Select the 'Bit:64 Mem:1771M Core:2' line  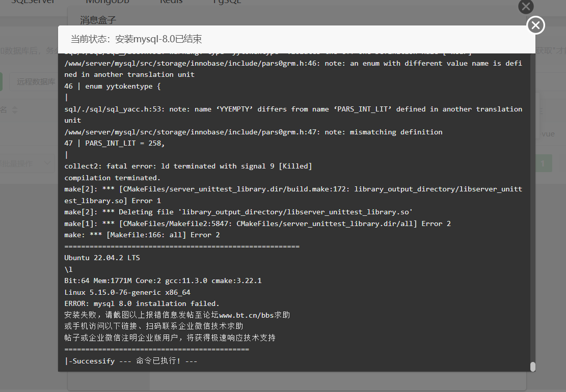point(163,281)
